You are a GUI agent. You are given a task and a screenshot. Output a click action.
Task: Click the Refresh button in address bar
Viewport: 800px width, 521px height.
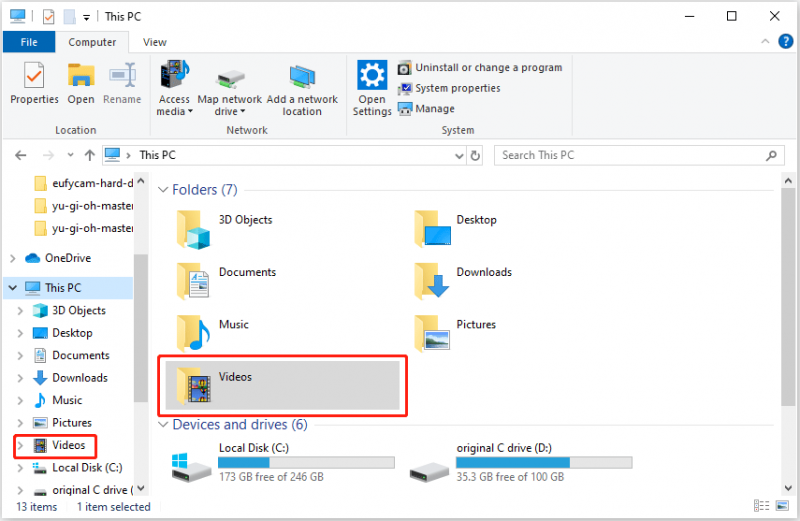pyautogui.click(x=475, y=156)
